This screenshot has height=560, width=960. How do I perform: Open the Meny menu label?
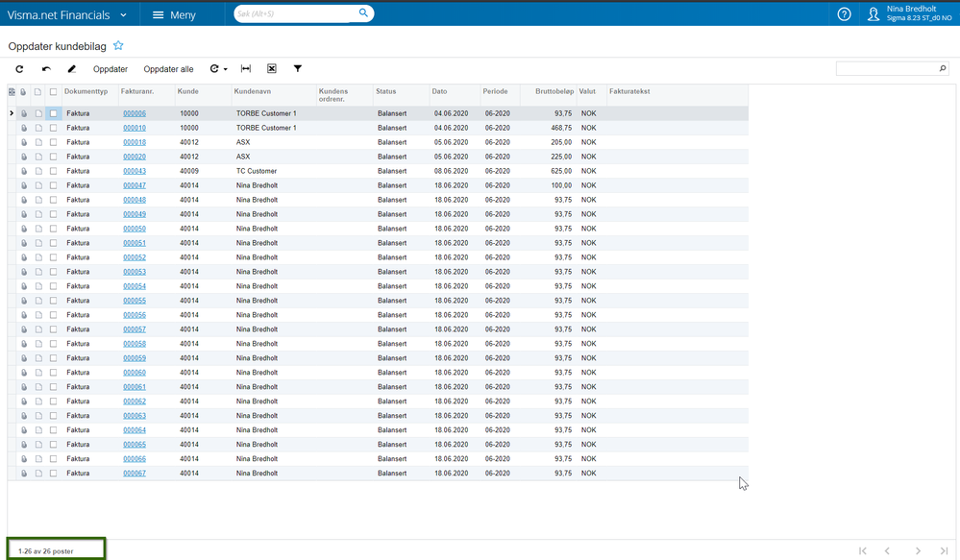[x=183, y=15]
